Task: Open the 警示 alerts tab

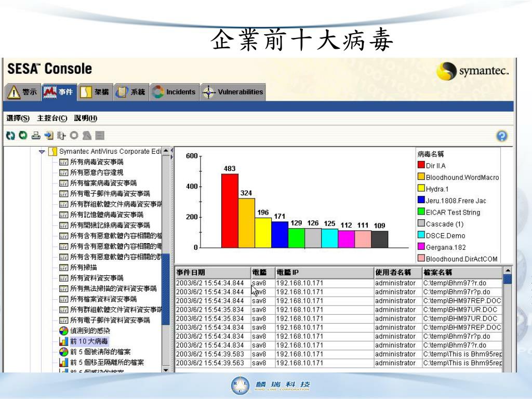Action: coord(23,92)
